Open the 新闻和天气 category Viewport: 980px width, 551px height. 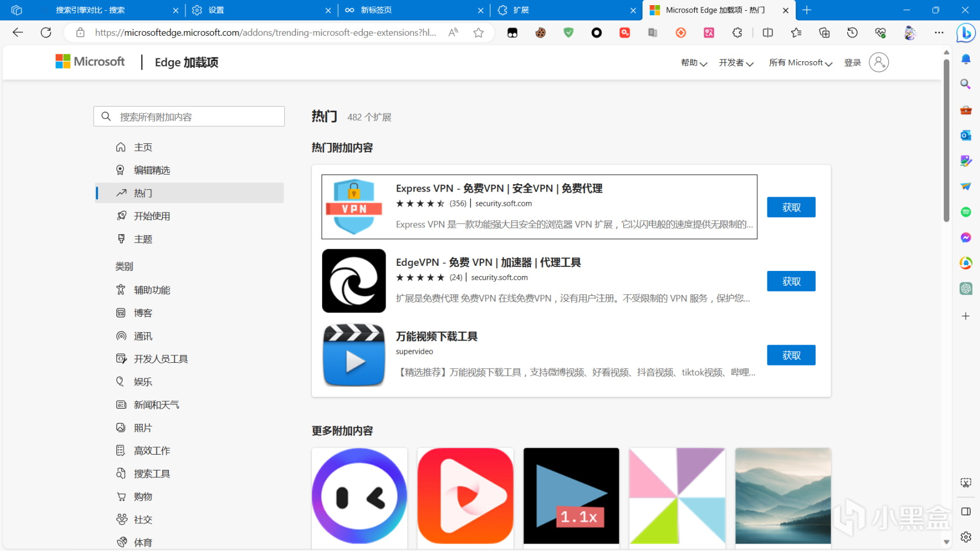[190, 405]
